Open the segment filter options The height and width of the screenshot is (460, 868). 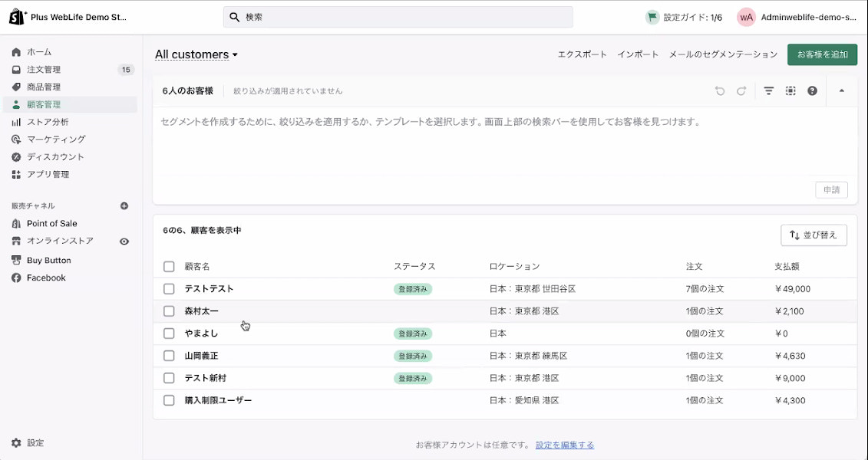pos(768,90)
